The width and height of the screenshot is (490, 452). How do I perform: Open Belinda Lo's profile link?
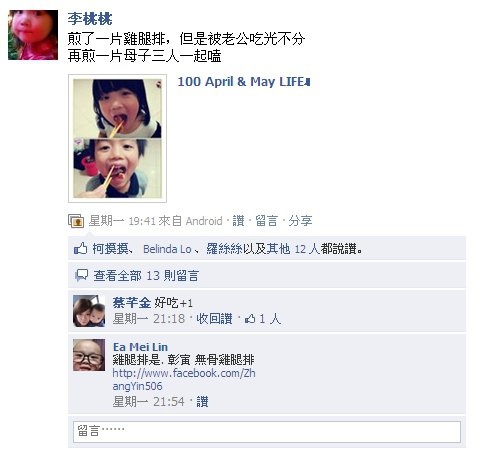[167, 249]
